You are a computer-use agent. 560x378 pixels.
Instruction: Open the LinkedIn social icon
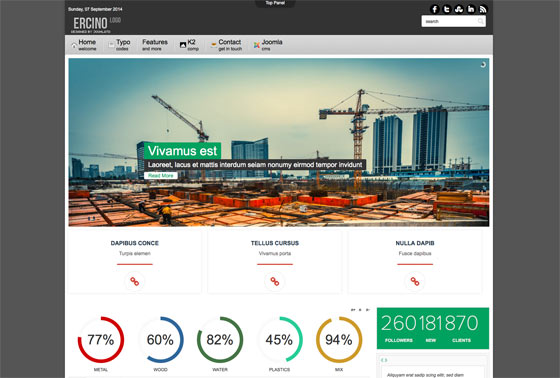click(471, 9)
